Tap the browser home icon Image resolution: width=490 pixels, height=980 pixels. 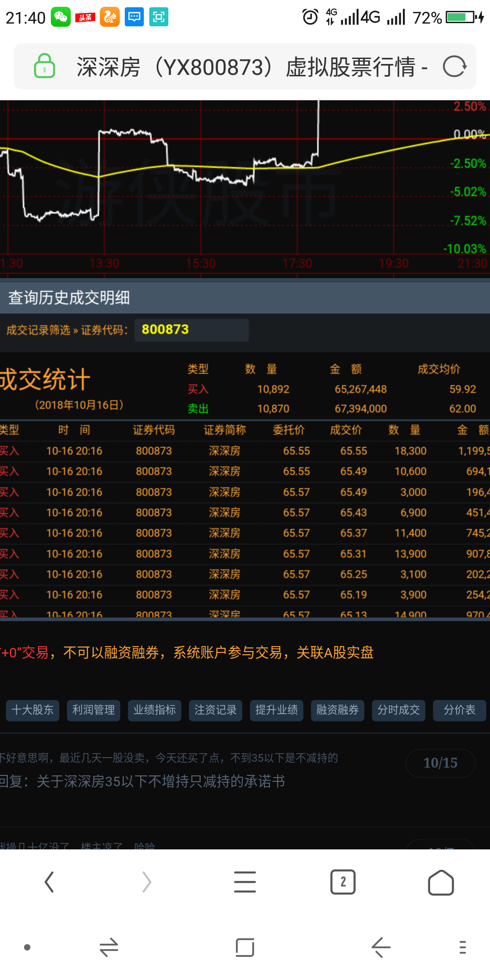441,882
